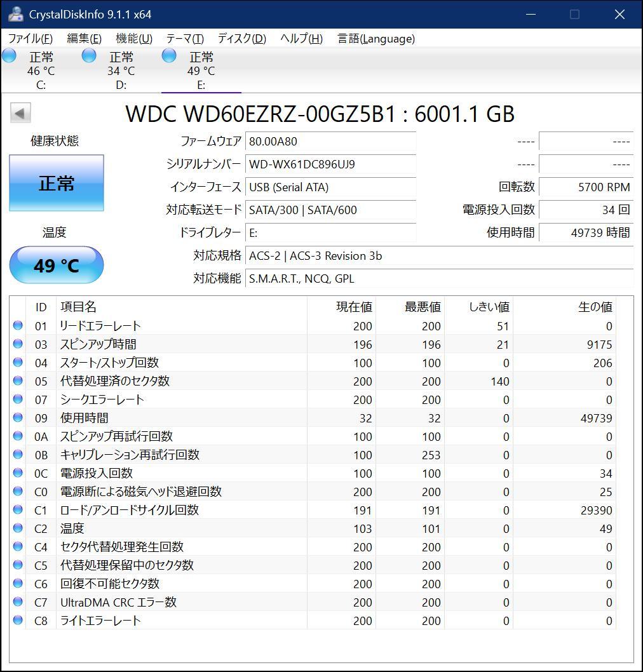
Task: Click status dot for ID C5 row
Action: [18, 565]
